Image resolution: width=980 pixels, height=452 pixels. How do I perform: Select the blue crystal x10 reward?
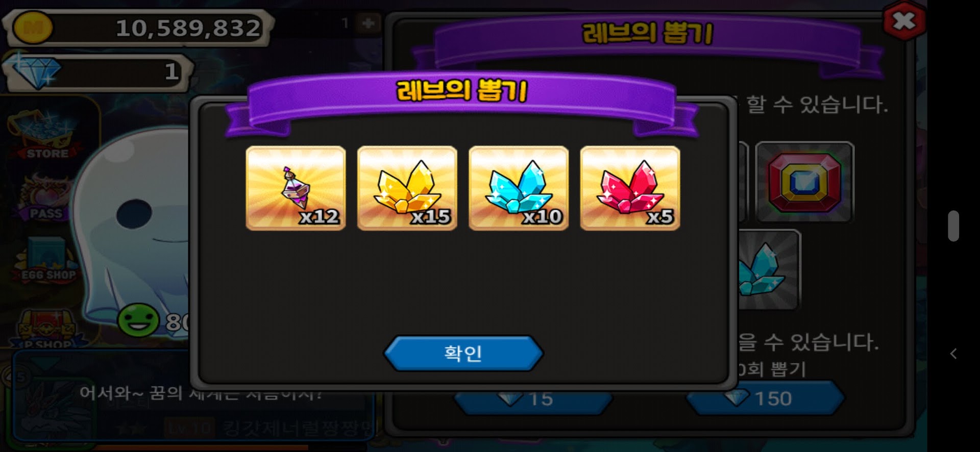tap(518, 188)
